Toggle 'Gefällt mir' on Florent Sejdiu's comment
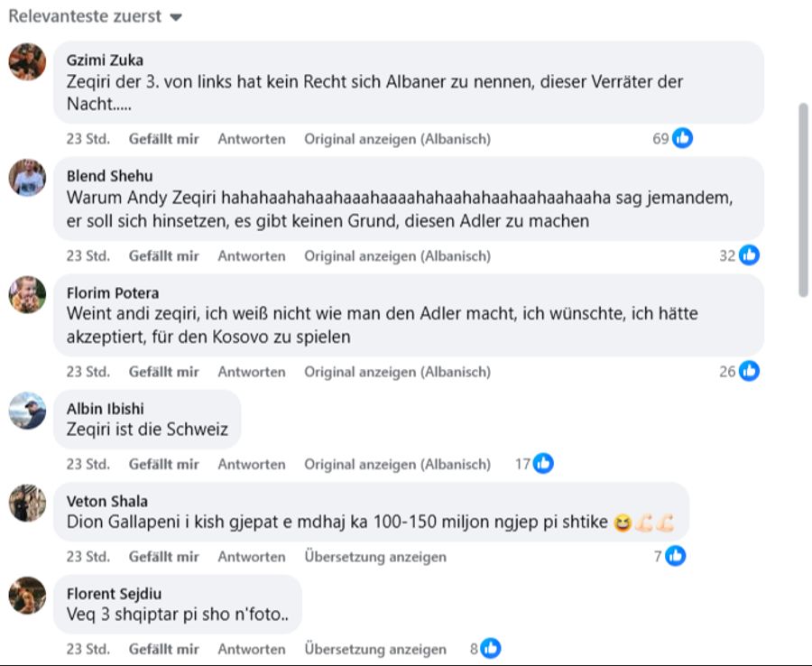 [163, 649]
